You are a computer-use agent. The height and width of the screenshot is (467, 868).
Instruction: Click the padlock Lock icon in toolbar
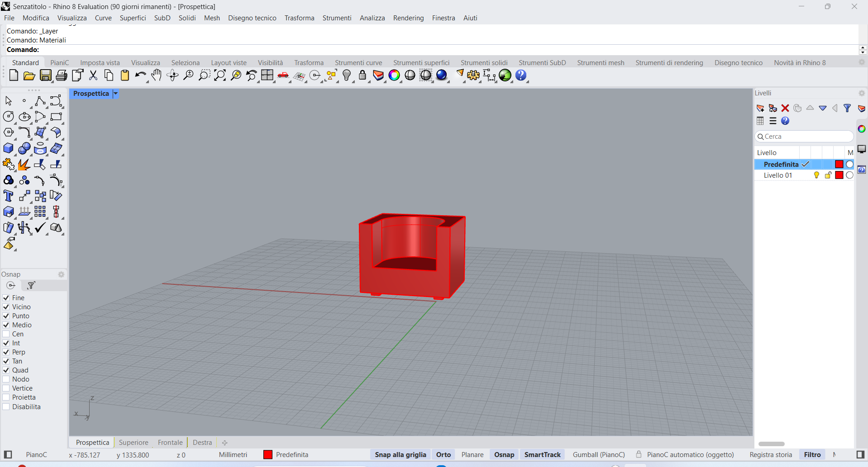362,75
